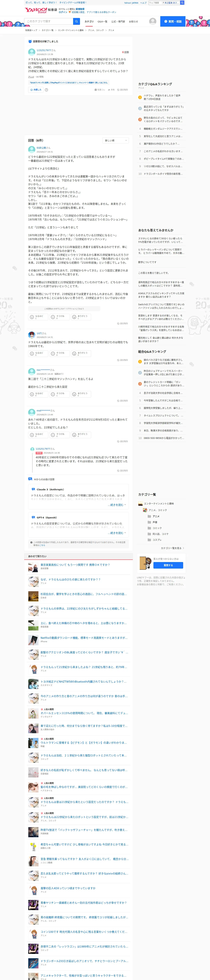Screen dimensions: 210x980
Task: Open 知恵袋トップ breadcrumb
Action: pyautogui.click(x=31, y=30)
